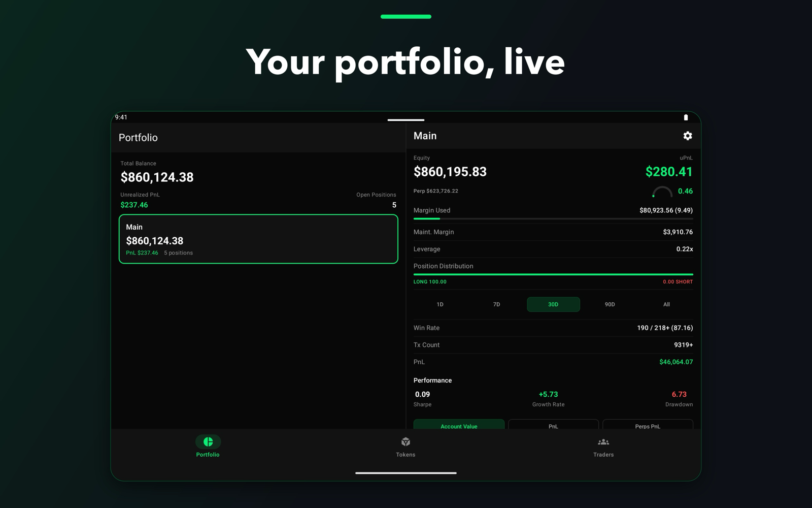
Task: Click the leverage gauge icon
Action: [x=662, y=192]
